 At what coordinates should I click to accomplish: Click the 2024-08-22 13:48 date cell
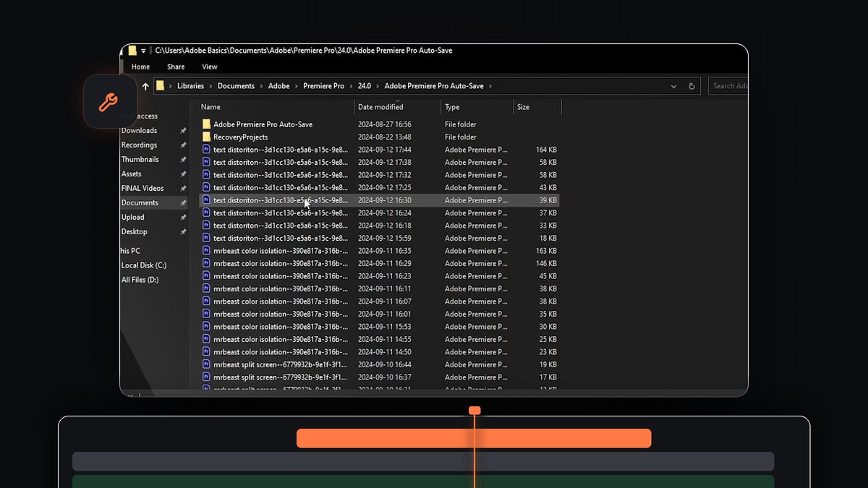(x=384, y=137)
